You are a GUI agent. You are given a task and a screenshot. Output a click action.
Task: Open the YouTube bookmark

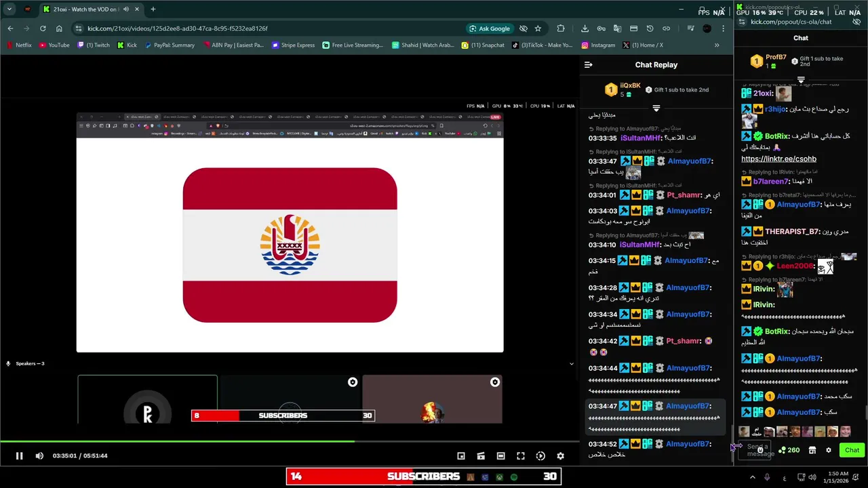54,45
